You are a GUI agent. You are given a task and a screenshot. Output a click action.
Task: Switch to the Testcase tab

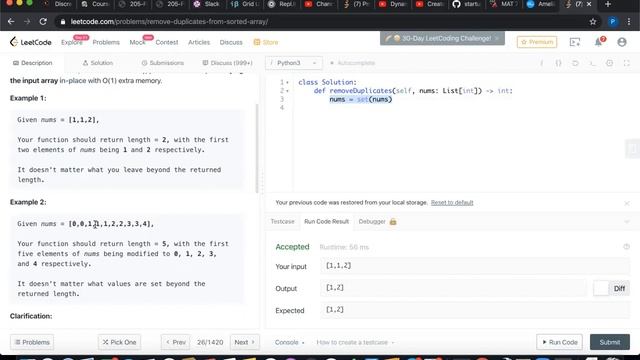click(282, 222)
